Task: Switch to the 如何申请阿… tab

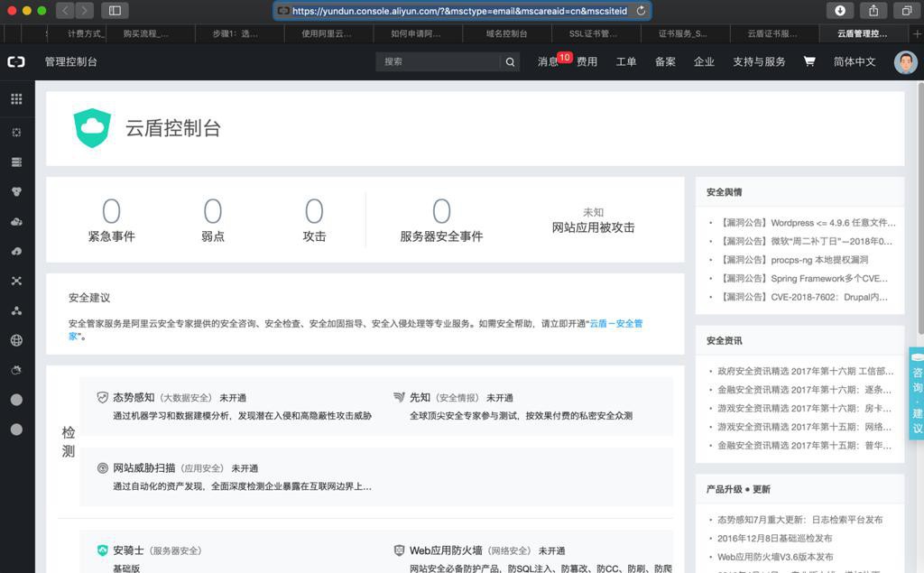Action: click(418, 33)
